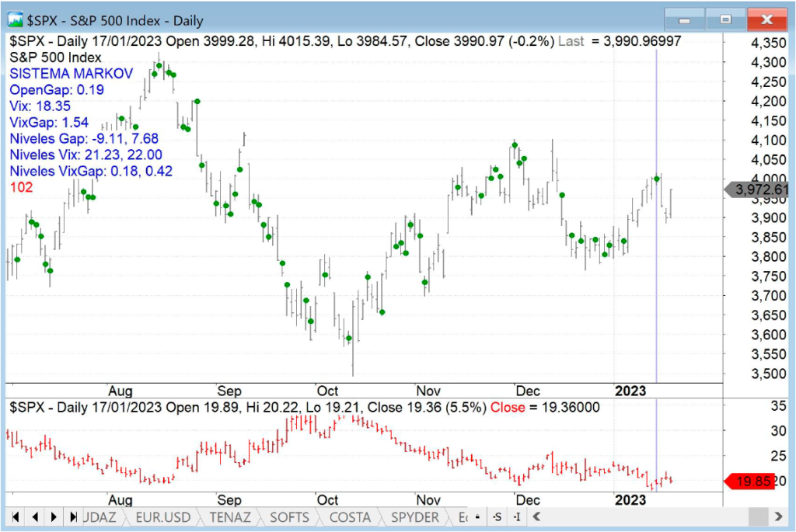Image resolution: width=796 pixels, height=532 pixels.
Task: Click the Oct label on upper time axis
Action: (327, 391)
